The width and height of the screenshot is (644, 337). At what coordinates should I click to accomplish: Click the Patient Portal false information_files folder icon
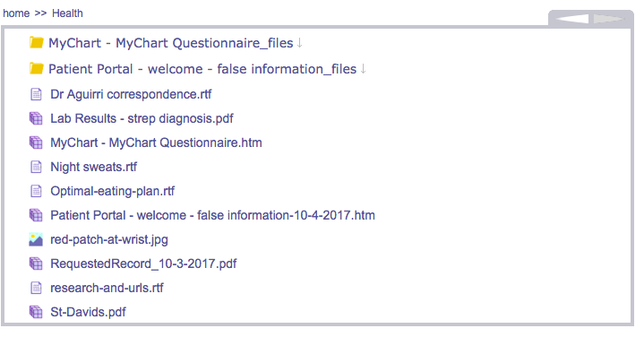point(36,69)
